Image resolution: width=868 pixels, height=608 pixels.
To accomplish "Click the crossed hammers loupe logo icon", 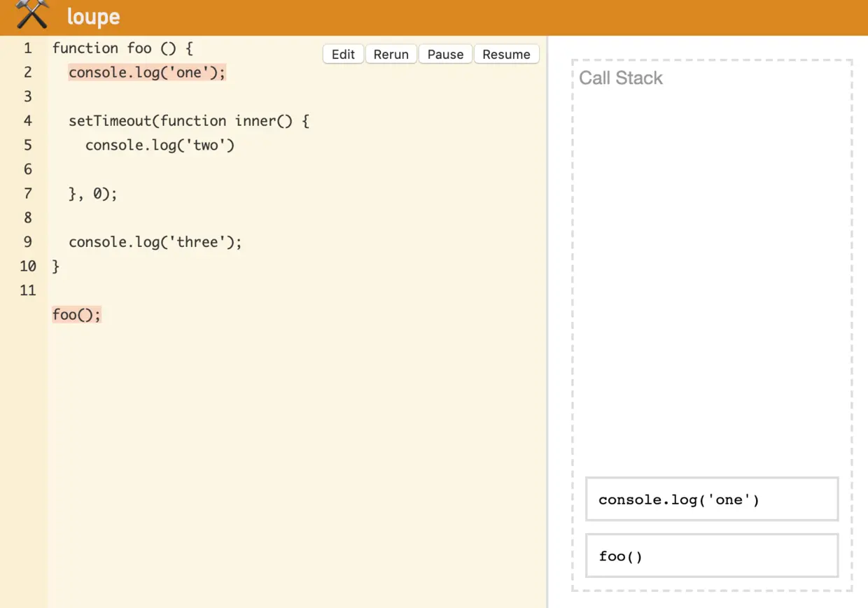I will point(32,14).
